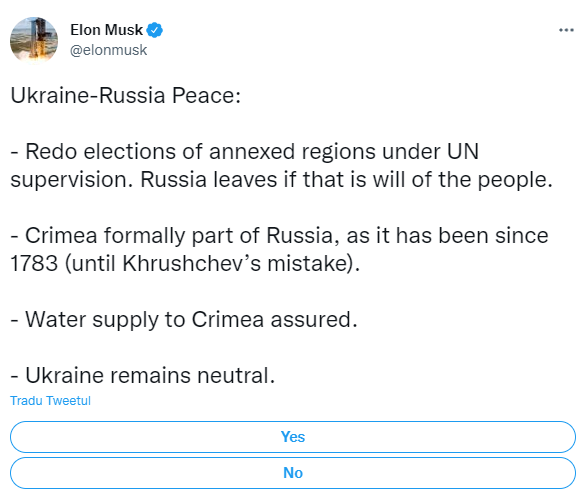Click the 'Crimea formally part of Russia' line
This screenshot has height=497, width=585.
coord(279,236)
